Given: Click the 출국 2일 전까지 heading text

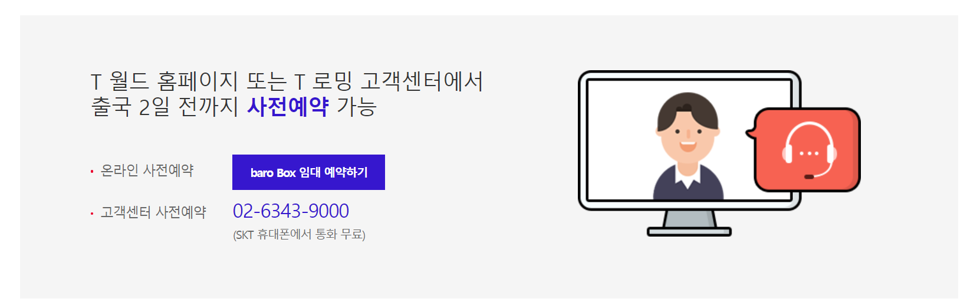Looking at the screenshot, I should coord(165,107).
